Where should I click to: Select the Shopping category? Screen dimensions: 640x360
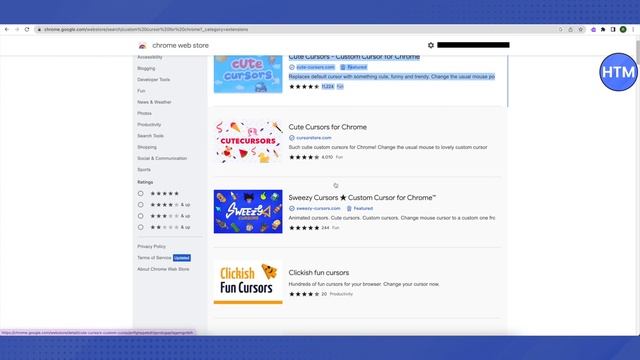147,147
